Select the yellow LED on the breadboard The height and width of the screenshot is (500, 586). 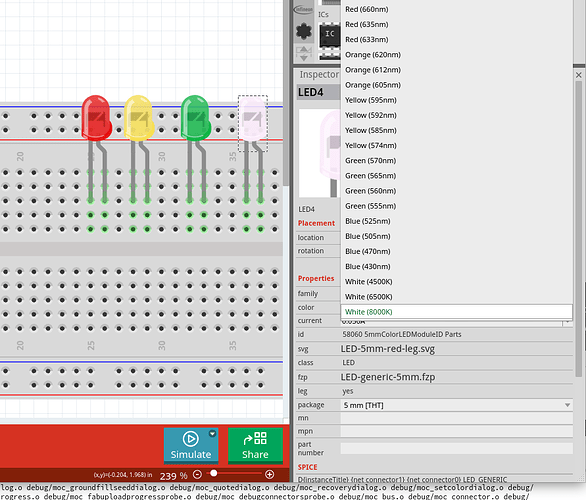(139, 118)
